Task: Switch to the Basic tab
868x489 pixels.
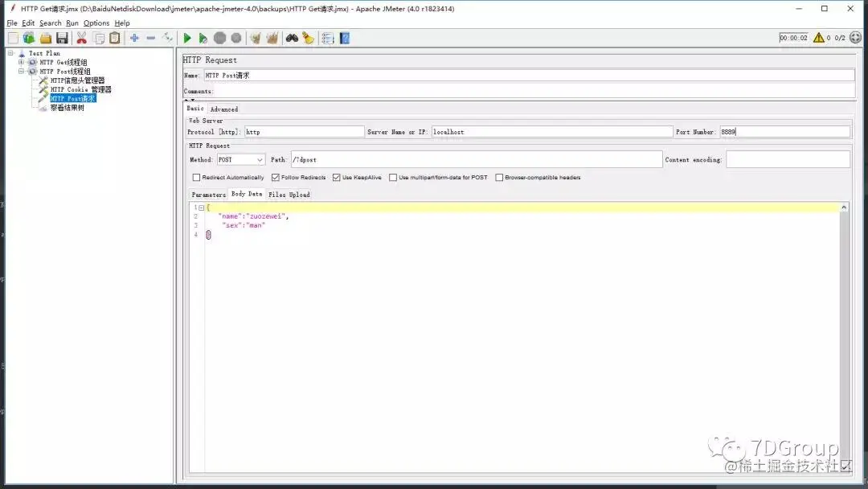Action: (x=194, y=109)
